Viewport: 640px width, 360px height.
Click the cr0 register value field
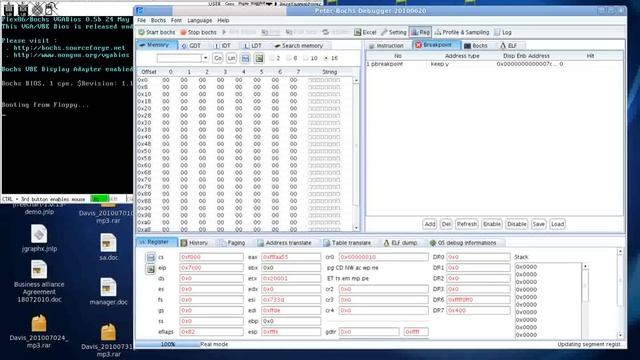point(383,257)
